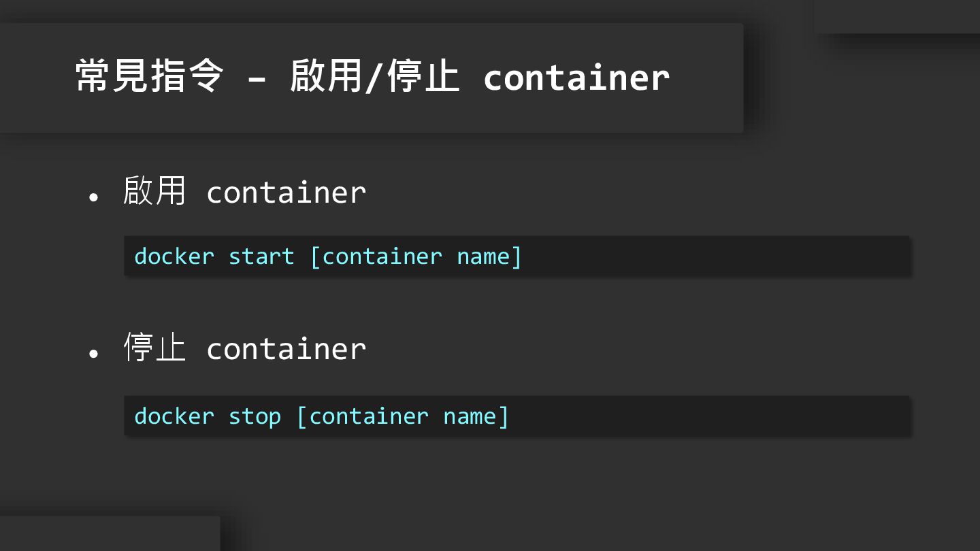Click "name]" in the docker start command
This screenshot has height=551, width=980.
tap(489, 256)
